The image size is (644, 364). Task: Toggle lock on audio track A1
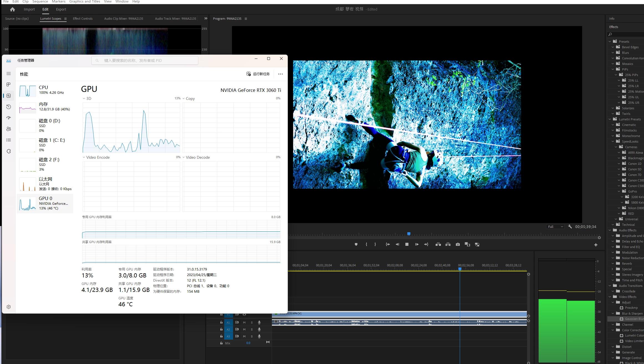[x=221, y=322]
